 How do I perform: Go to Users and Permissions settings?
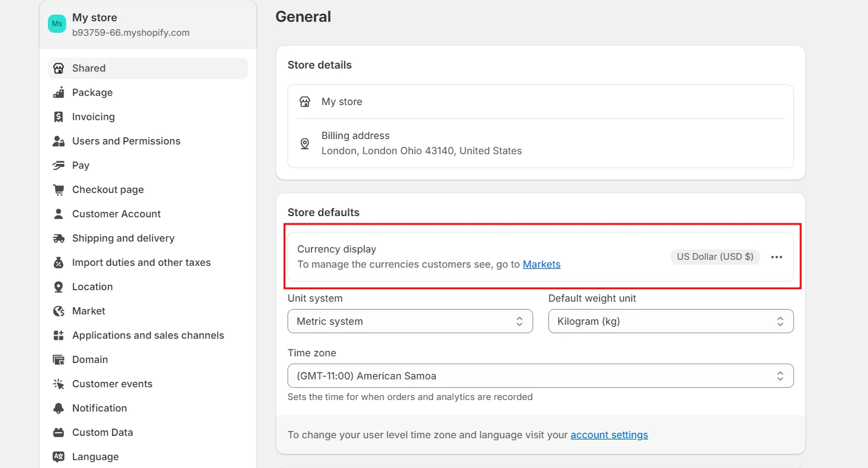tap(126, 141)
